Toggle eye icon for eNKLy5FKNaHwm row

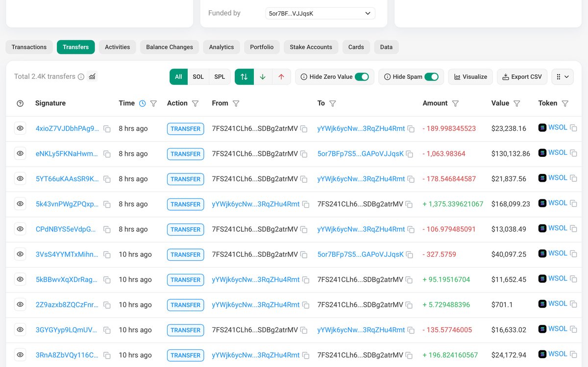click(x=20, y=153)
